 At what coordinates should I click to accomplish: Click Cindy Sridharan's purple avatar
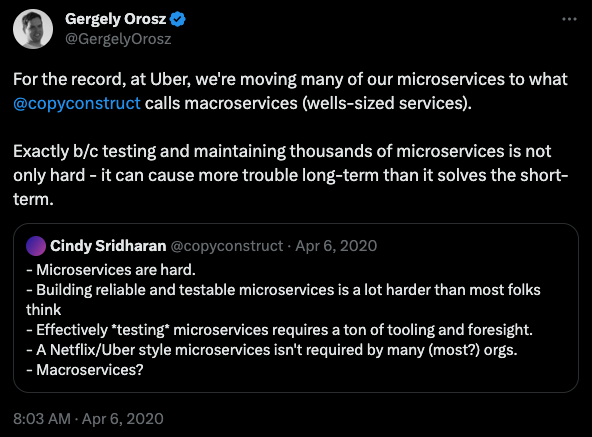(36, 246)
